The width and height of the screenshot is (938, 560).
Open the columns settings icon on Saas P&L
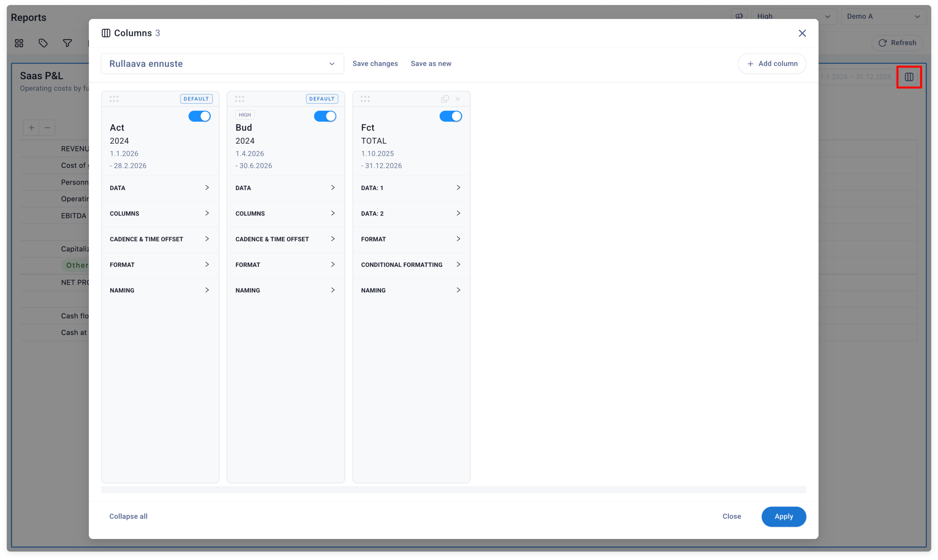[x=908, y=77]
